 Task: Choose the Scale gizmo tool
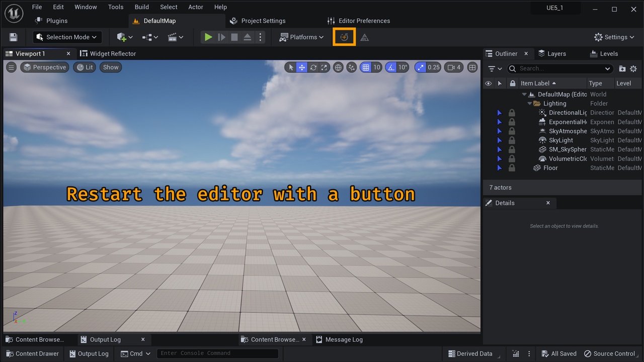click(x=325, y=67)
